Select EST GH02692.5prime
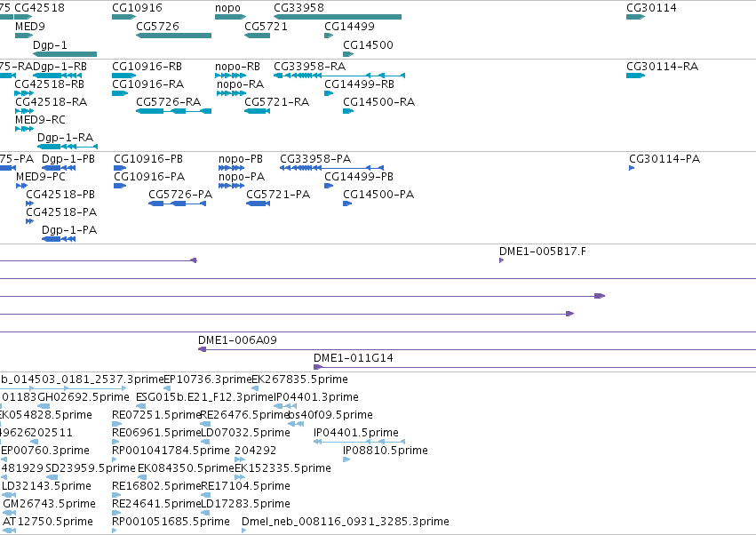Screen dimensions: 756x535 (x=44, y=406)
